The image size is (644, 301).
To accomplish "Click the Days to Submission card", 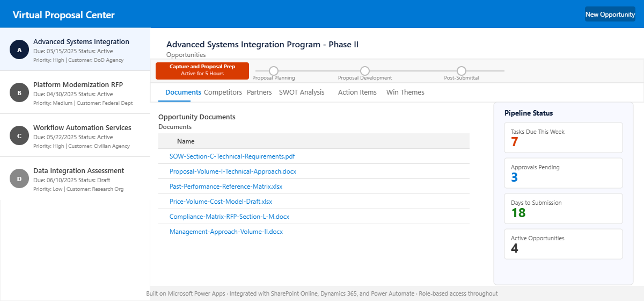I will pos(563,209).
